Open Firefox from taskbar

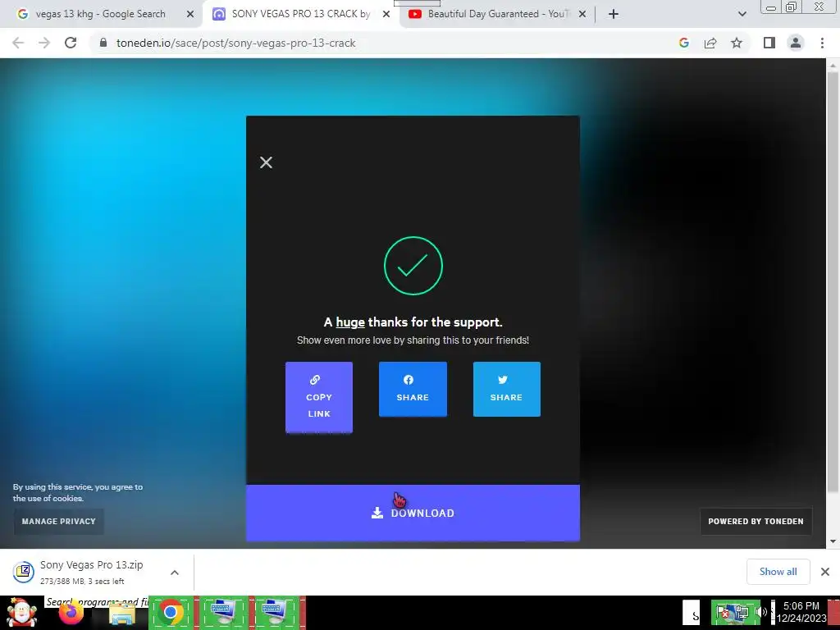(x=71, y=614)
